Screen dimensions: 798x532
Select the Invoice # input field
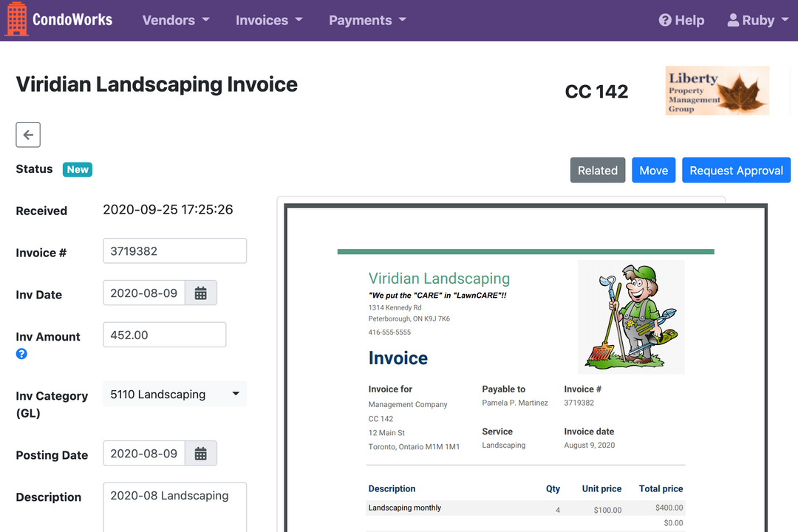174,250
